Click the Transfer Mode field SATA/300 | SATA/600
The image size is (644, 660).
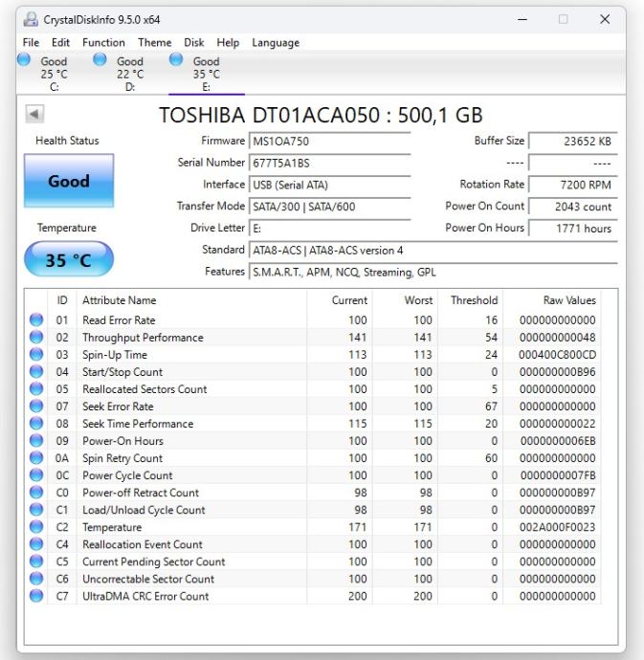pyautogui.click(x=330, y=207)
